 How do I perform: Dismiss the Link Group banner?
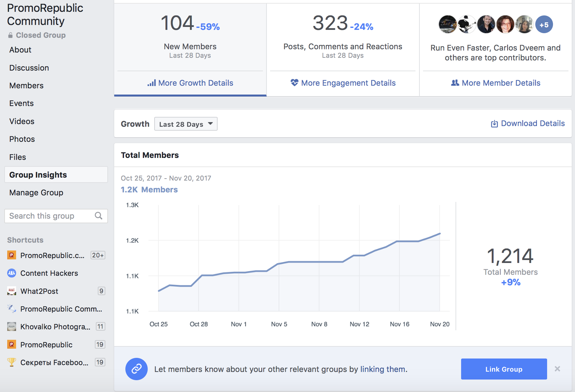tap(557, 369)
